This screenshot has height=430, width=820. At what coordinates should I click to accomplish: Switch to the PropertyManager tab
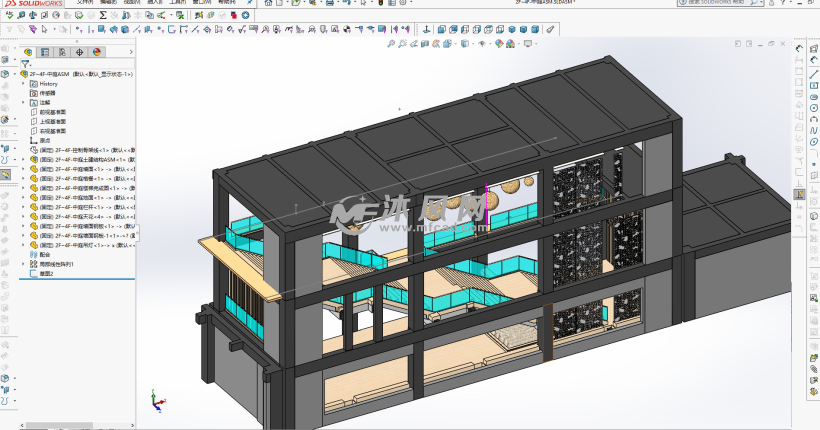pos(45,52)
